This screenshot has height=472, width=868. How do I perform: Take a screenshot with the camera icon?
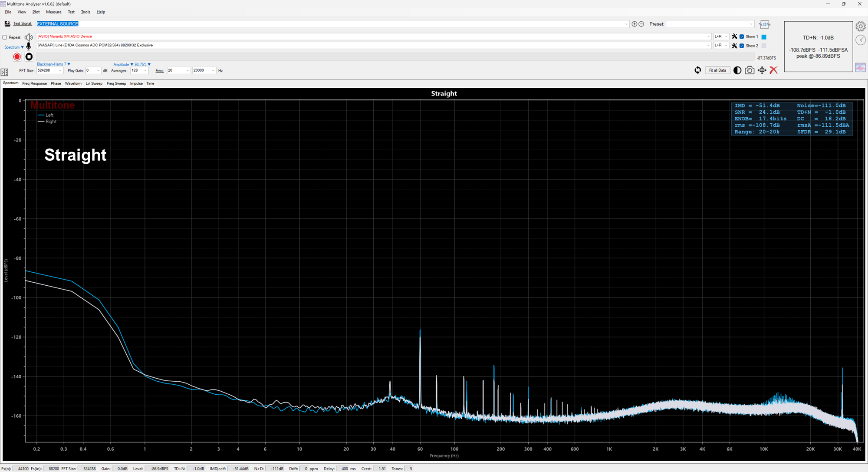(x=750, y=70)
